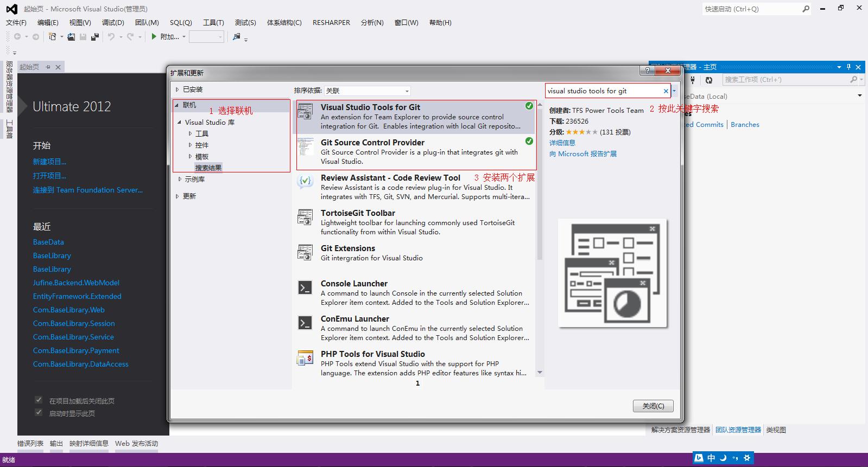The image size is (868, 467).
Task: Click the Save toolbar icon
Action: tap(83, 36)
